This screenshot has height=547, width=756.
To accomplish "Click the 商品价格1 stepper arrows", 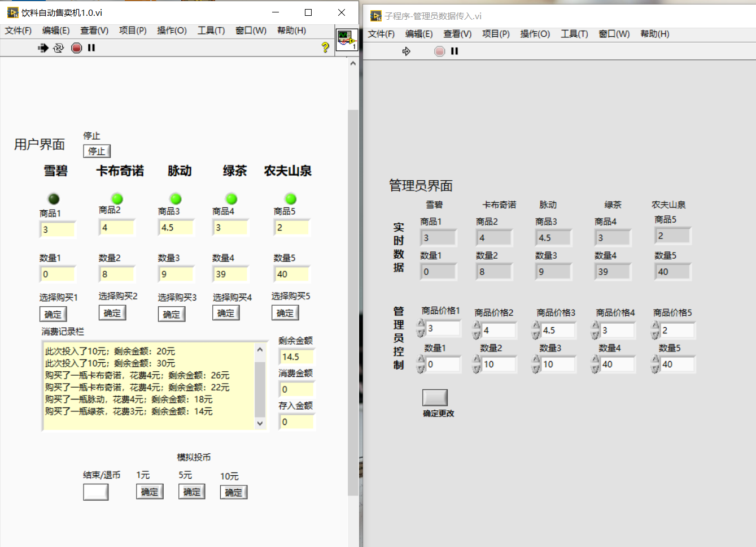I will (421, 328).
